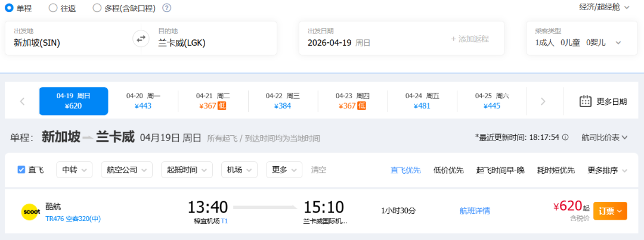Toggle the direct flight (直飞) checkbox
The image size is (644, 240).
[21, 170]
